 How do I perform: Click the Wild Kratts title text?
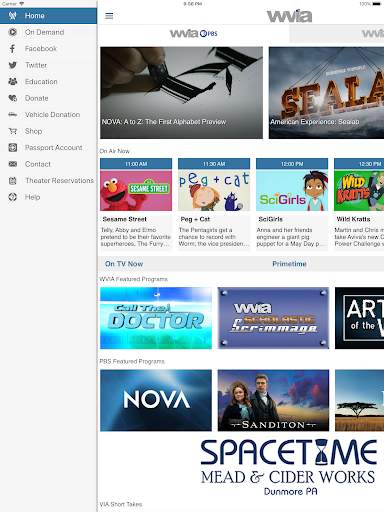click(353, 219)
